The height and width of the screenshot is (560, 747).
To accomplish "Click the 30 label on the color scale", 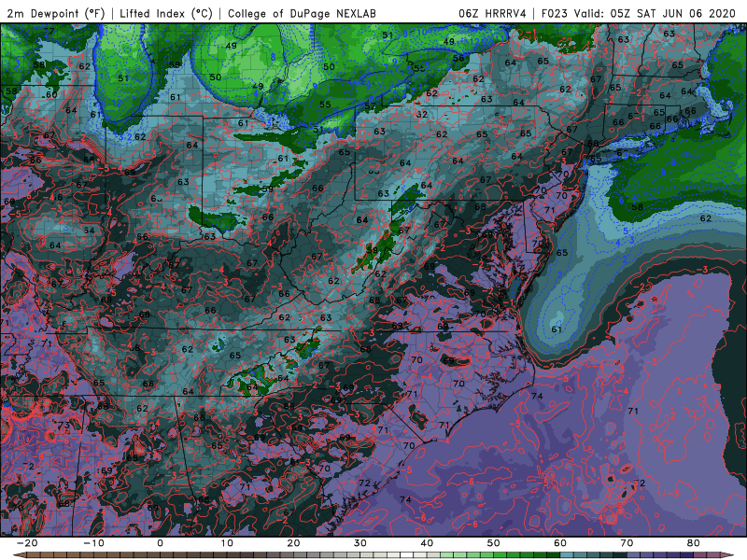I will pyautogui.click(x=360, y=543).
